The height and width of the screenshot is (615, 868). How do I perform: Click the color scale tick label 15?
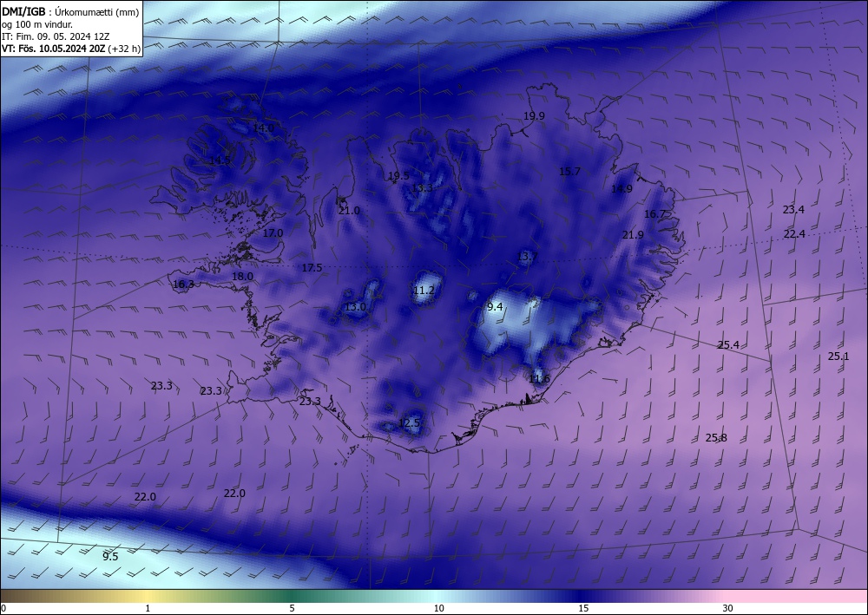pyautogui.click(x=583, y=609)
